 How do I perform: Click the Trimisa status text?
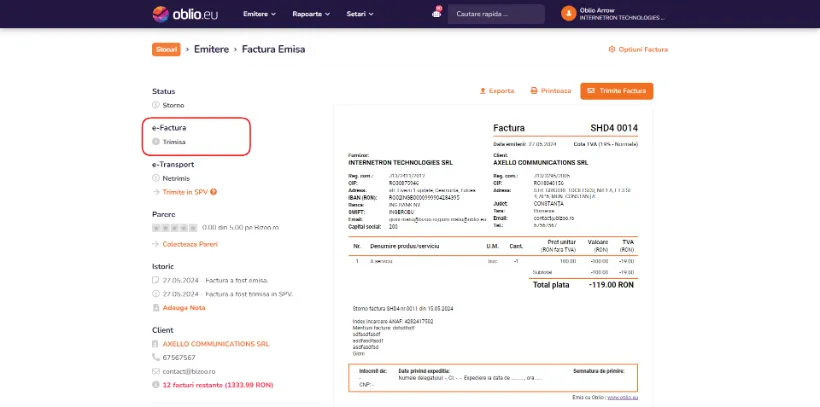click(x=174, y=142)
